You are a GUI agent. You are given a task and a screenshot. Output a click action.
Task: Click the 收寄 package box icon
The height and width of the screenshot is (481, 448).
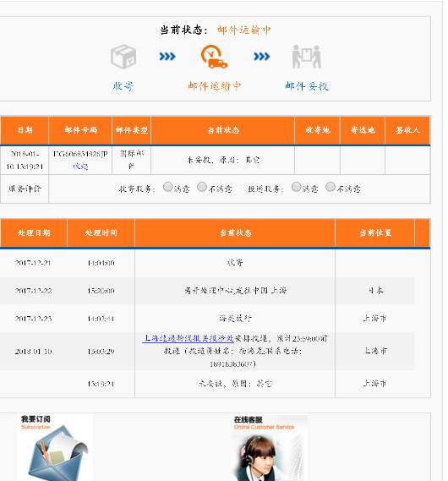[x=123, y=57]
